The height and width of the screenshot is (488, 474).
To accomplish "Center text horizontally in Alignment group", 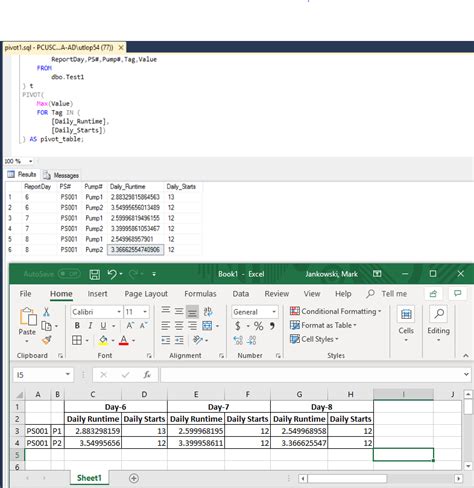I will [x=179, y=326].
